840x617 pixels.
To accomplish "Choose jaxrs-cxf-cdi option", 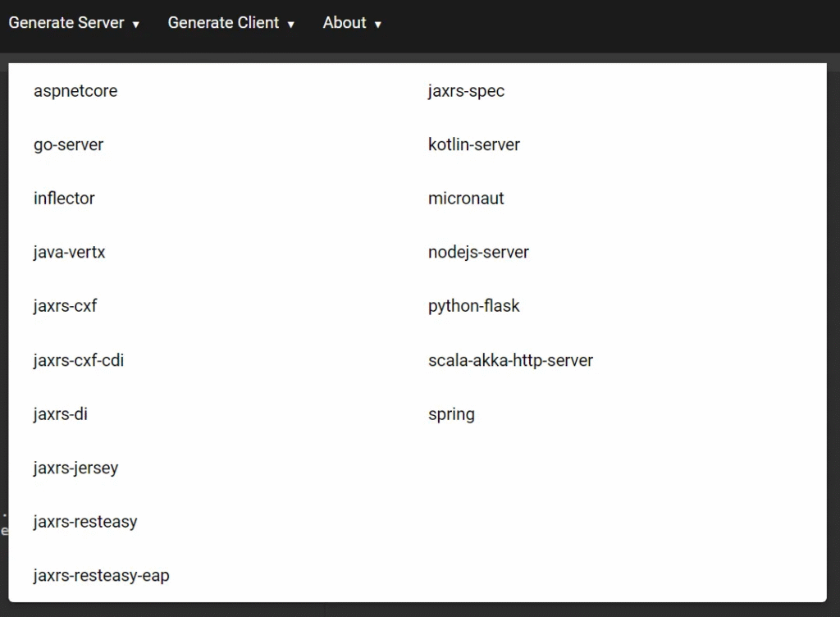I will pos(78,360).
